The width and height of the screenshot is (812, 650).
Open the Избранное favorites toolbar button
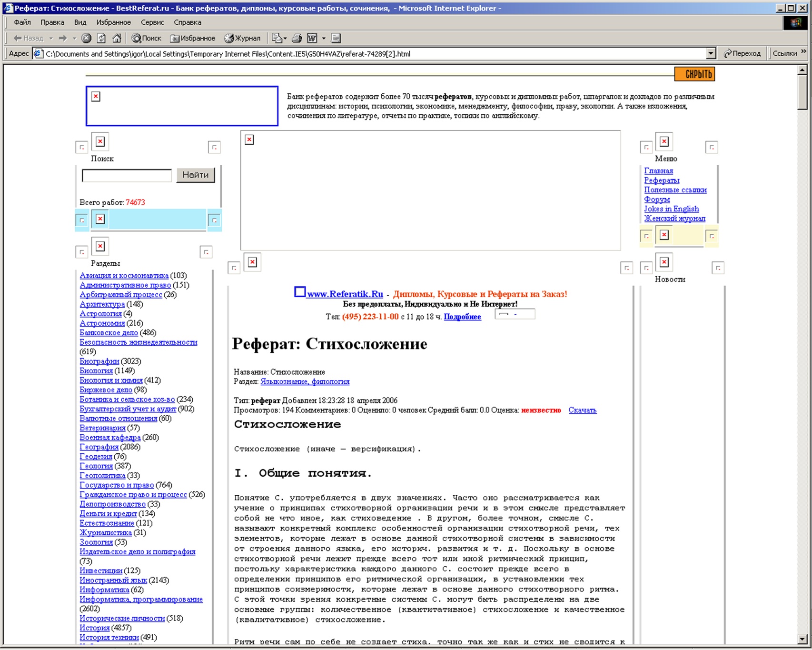[x=193, y=38]
